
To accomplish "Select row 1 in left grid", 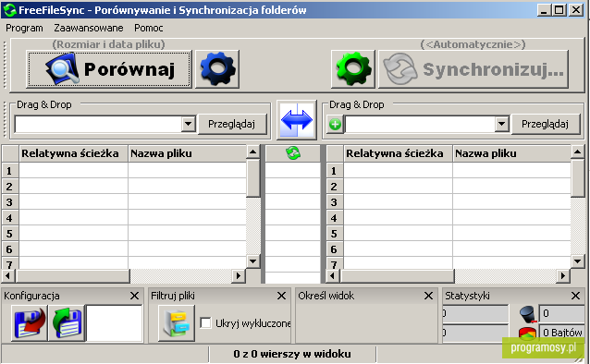I will coord(10,171).
